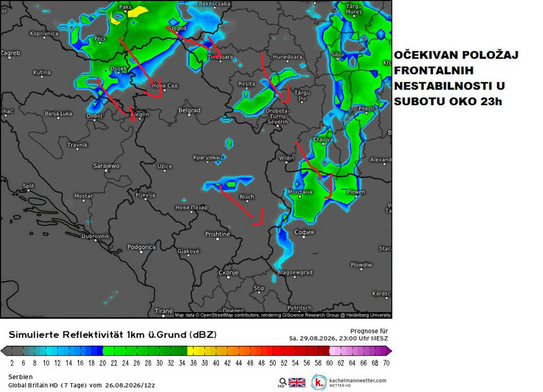Click the 'София' city label

click(x=304, y=232)
